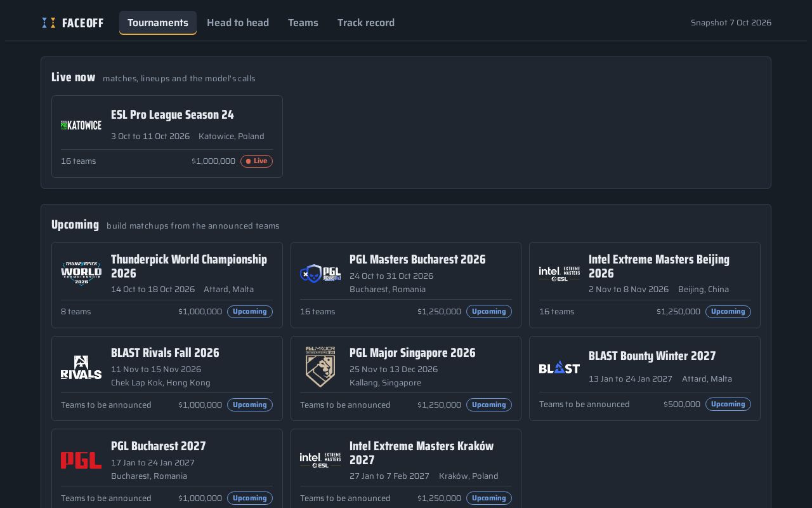Click "2 Nov to 8 Nov 2026" dates
This screenshot has width=812, height=508.
coord(629,290)
